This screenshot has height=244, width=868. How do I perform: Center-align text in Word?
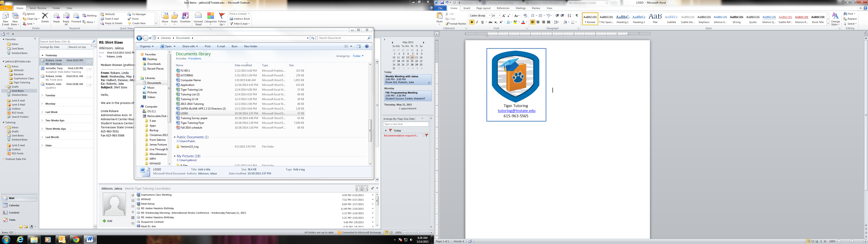pyautogui.click(x=538, y=22)
